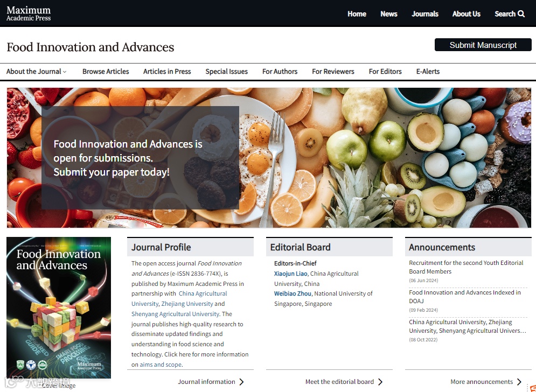Viewport: 536px width, 392px height.
Task: Follow the Xiaojun Liao editor link
Action: coord(290,274)
